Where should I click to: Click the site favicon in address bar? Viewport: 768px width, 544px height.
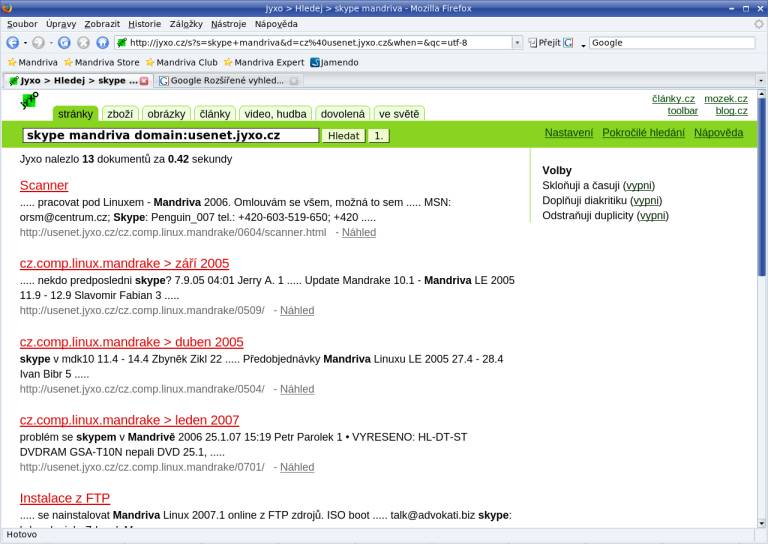coord(122,43)
